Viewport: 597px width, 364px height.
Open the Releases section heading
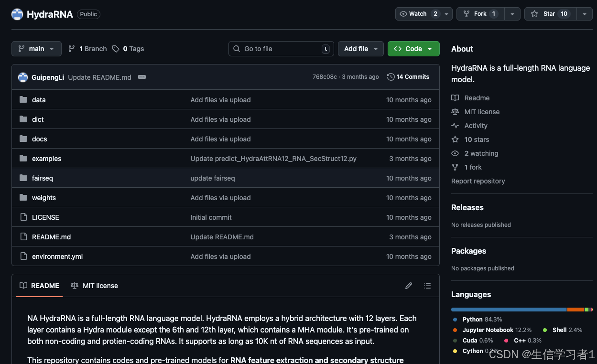tap(467, 207)
